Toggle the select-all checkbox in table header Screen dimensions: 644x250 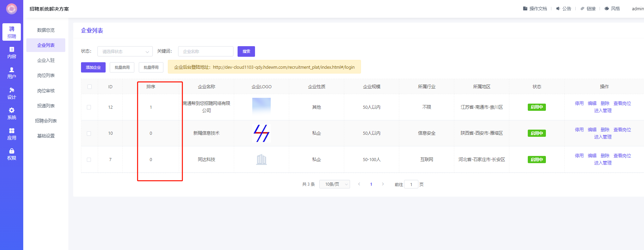(x=90, y=87)
